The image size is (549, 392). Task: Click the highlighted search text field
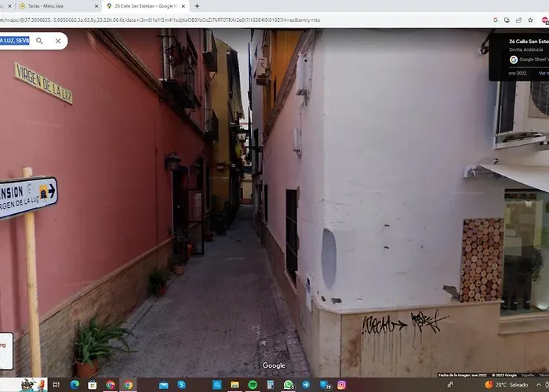15,41
